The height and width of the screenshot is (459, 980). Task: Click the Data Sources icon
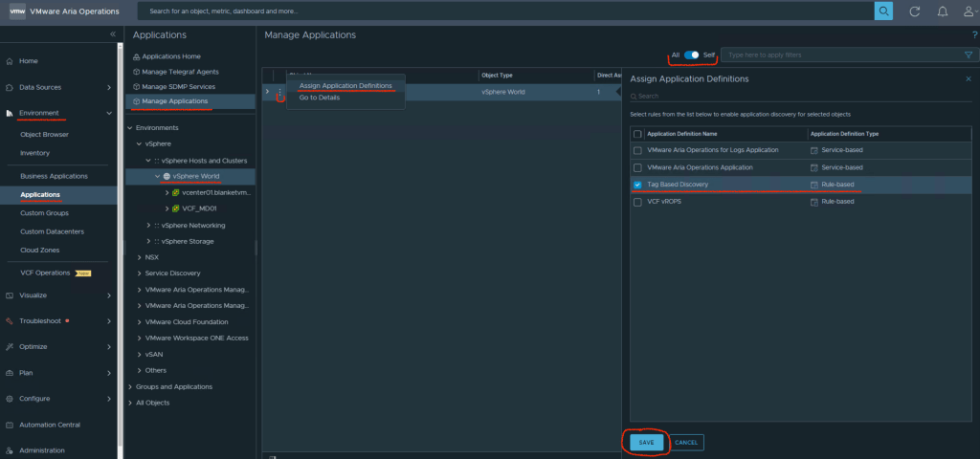tap(10, 87)
